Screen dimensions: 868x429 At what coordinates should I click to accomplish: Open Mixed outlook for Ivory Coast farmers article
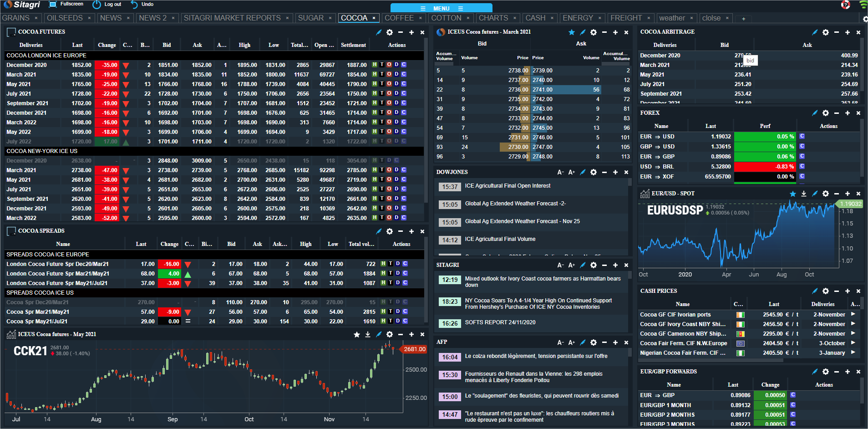click(x=543, y=281)
